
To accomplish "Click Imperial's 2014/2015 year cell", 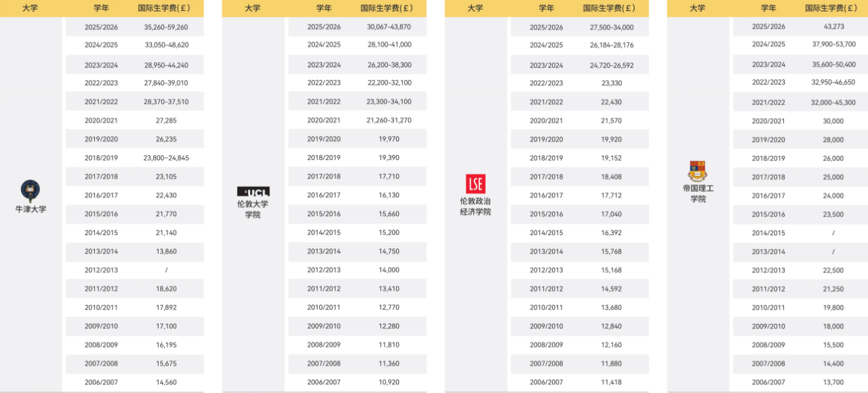I will click(x=768, y=233).
